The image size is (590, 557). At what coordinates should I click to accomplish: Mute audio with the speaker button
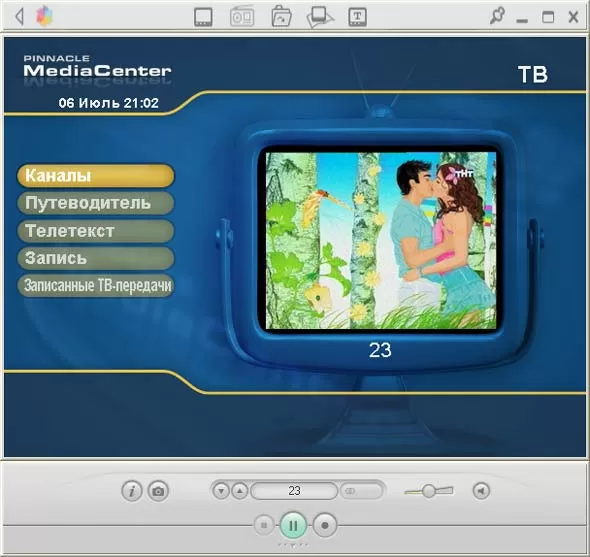point(481,491)
